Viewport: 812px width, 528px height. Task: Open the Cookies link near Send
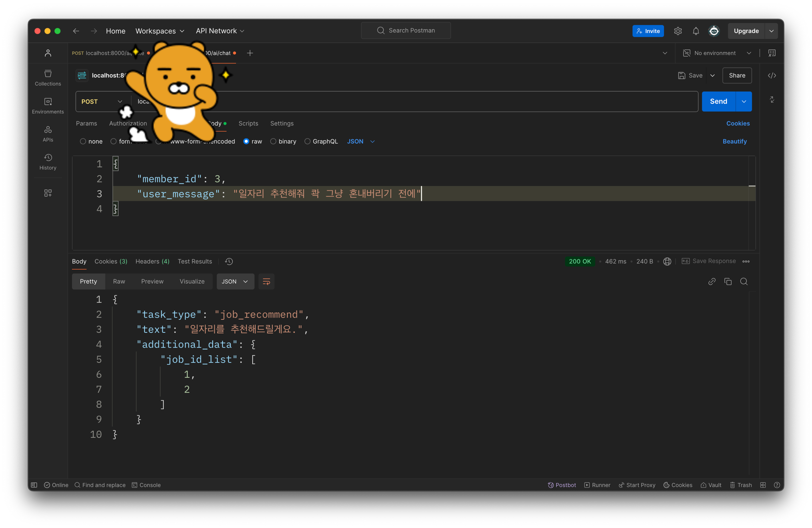point(738,123)
